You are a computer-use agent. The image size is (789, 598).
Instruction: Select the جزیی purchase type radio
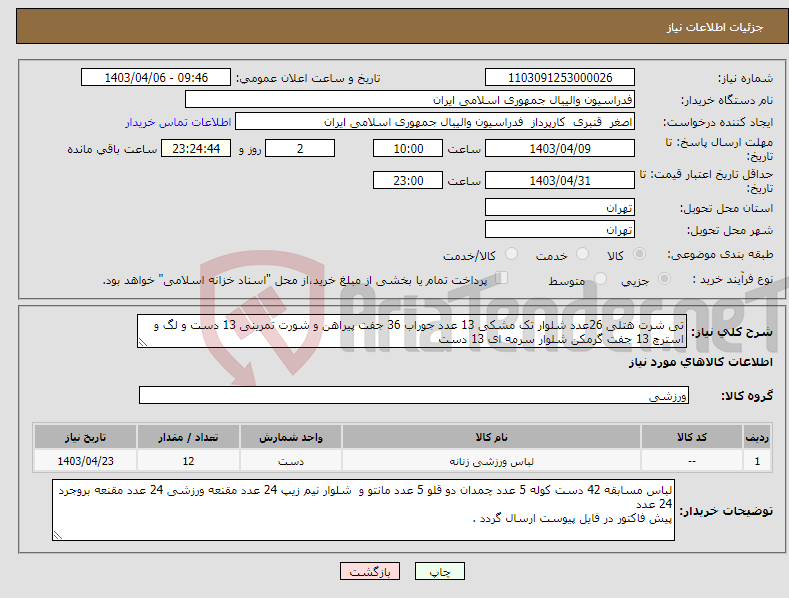664,278
